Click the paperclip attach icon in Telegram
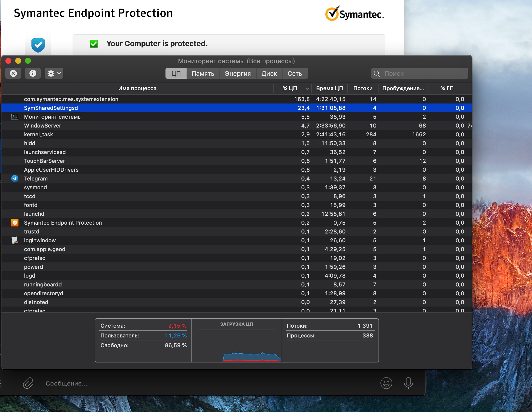 tap(28, 383)
